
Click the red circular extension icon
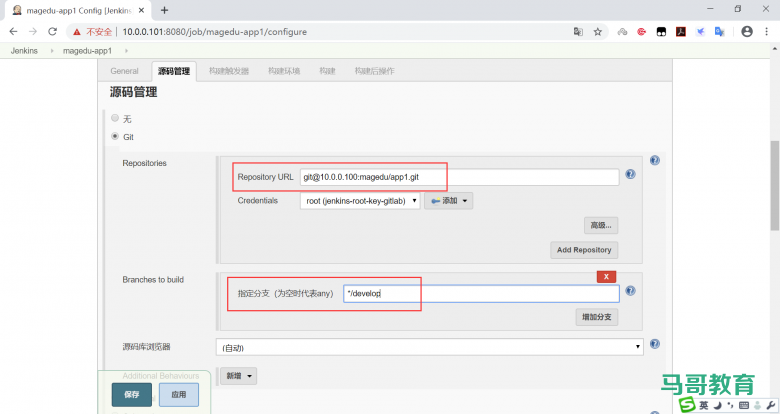(x=642, y=32)
